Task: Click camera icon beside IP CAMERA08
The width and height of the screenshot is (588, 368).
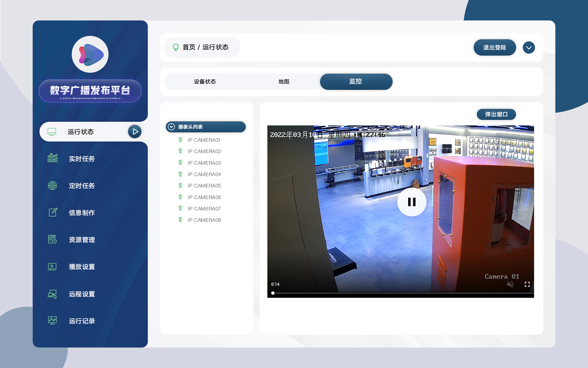Action: pos(180,220)
